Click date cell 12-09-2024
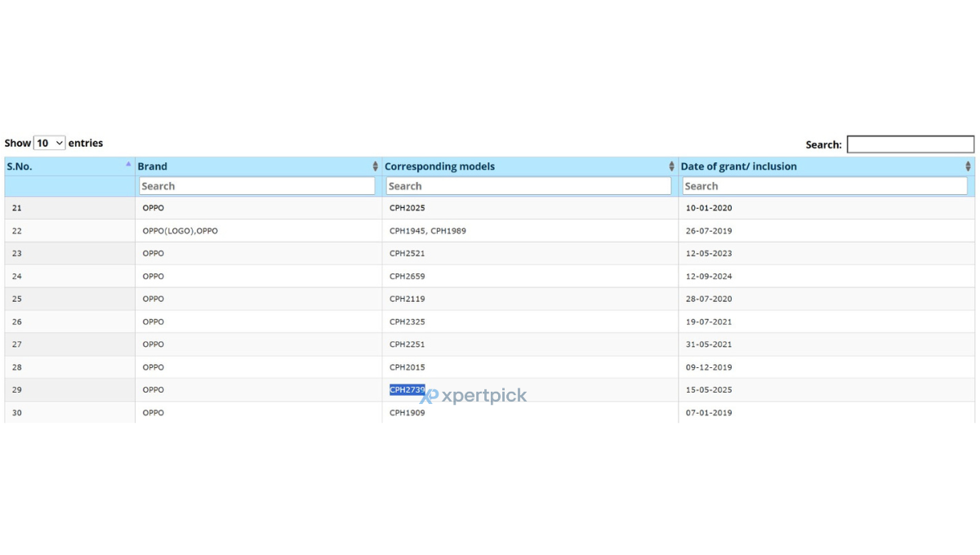This screenshot has height=555, width=980. point(826,277)
